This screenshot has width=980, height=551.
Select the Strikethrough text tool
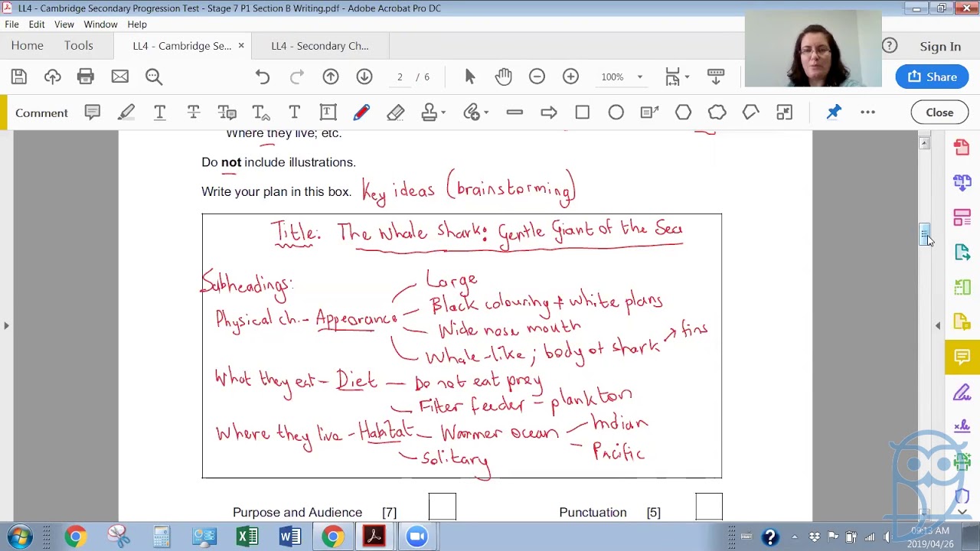[x=194, y=112]
